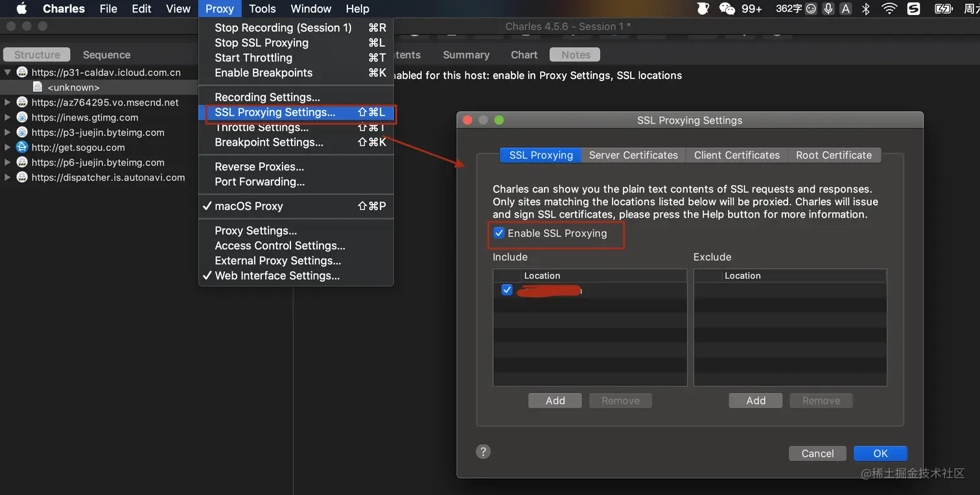Open the View menu
This screenshot has width=980, height=495.
point(178,8)
